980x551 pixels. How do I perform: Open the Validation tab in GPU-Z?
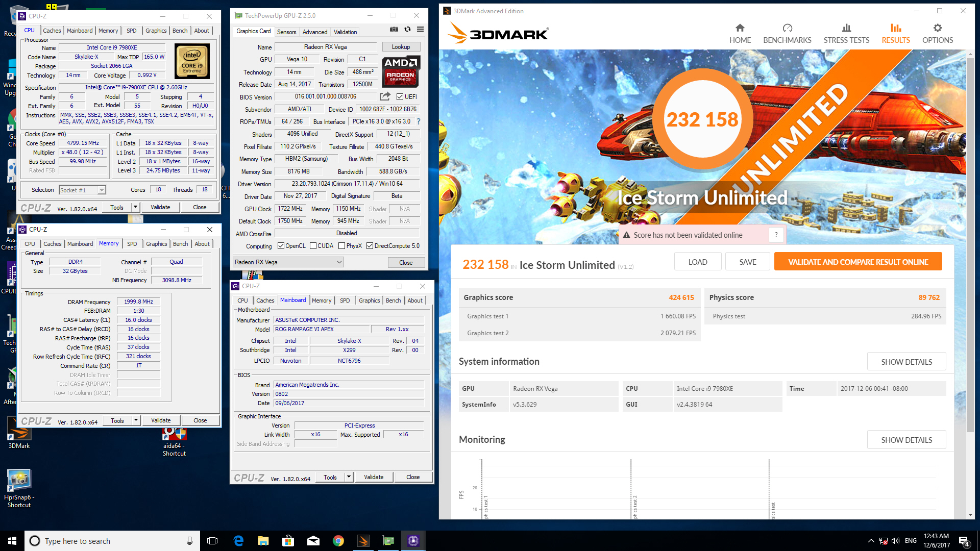(345, 32)
